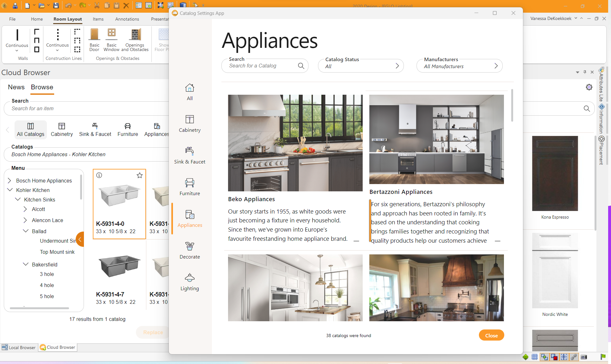Click the New document icon in top toolbar
The image size is (611, 364).
[28, 5]
